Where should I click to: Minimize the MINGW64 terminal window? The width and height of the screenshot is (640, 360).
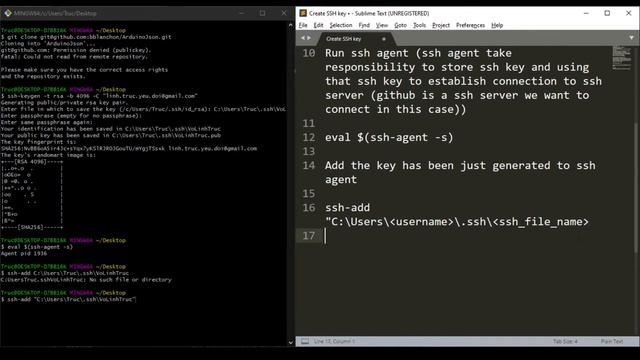242,13
